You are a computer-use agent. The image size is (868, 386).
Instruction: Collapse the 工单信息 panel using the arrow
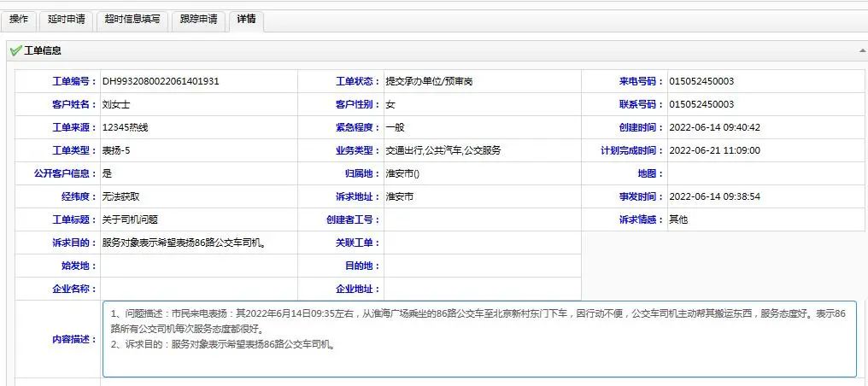tap(861, 51)
